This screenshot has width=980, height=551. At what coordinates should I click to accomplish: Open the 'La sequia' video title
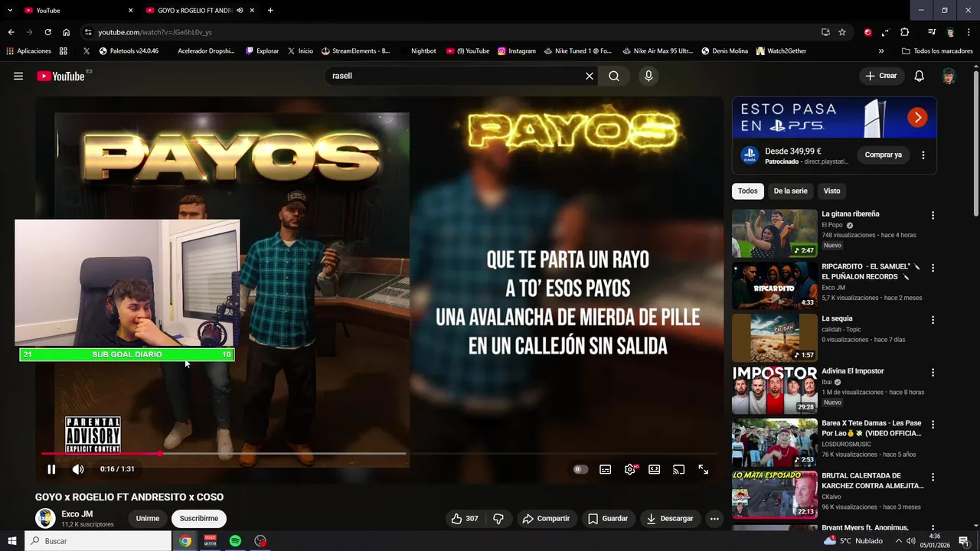click(837, 318)
